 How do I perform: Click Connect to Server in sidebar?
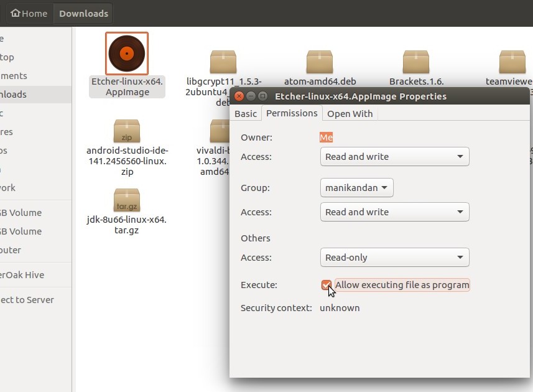click(x=35, y=300)
